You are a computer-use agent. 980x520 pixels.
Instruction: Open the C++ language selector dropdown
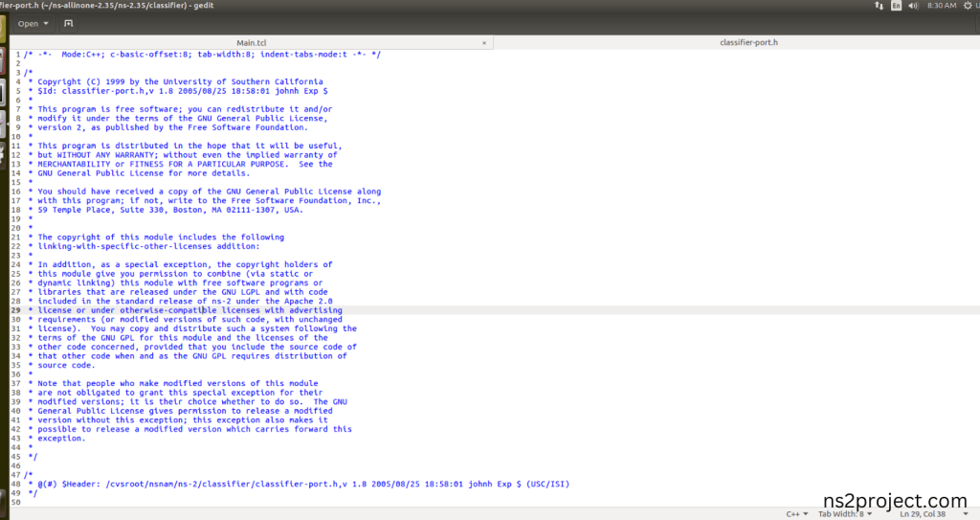797,513
